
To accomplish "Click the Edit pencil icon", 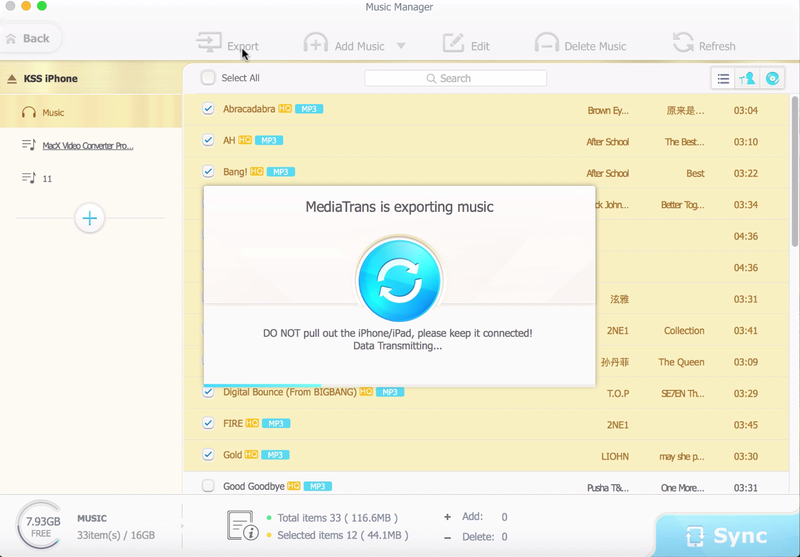I will tap(453, 43).
